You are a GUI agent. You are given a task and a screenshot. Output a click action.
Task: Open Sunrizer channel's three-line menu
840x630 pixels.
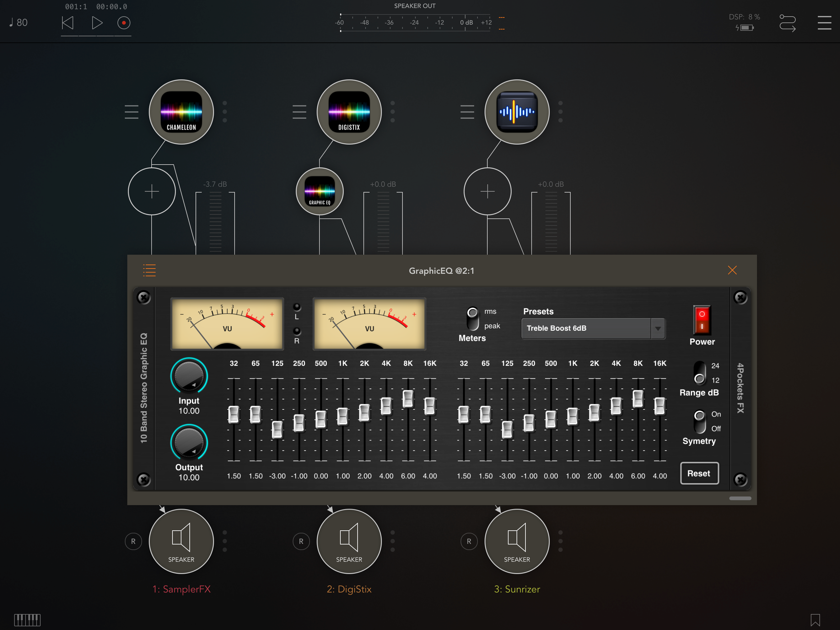(467, 112)
